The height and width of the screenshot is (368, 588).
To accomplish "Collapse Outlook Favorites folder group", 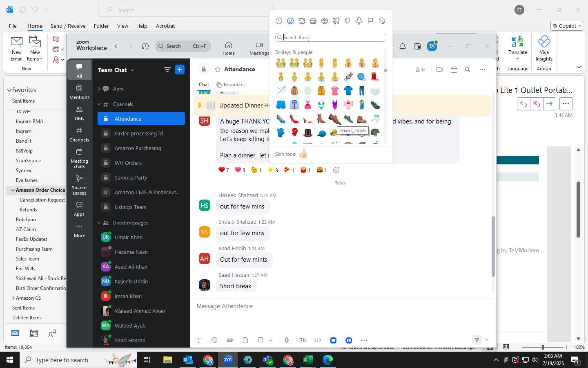I will tap(9, 90).
